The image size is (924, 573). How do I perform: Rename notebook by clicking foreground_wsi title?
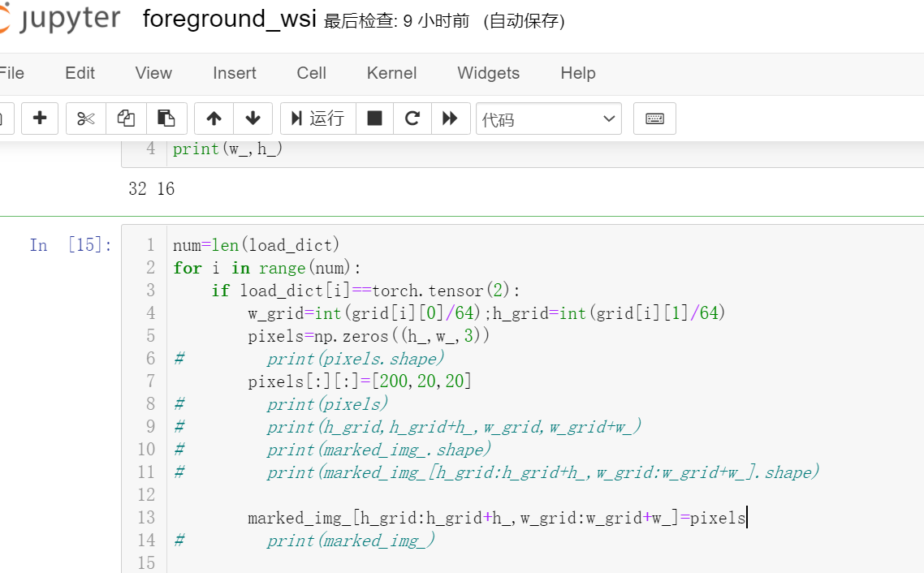pos(230,18)
